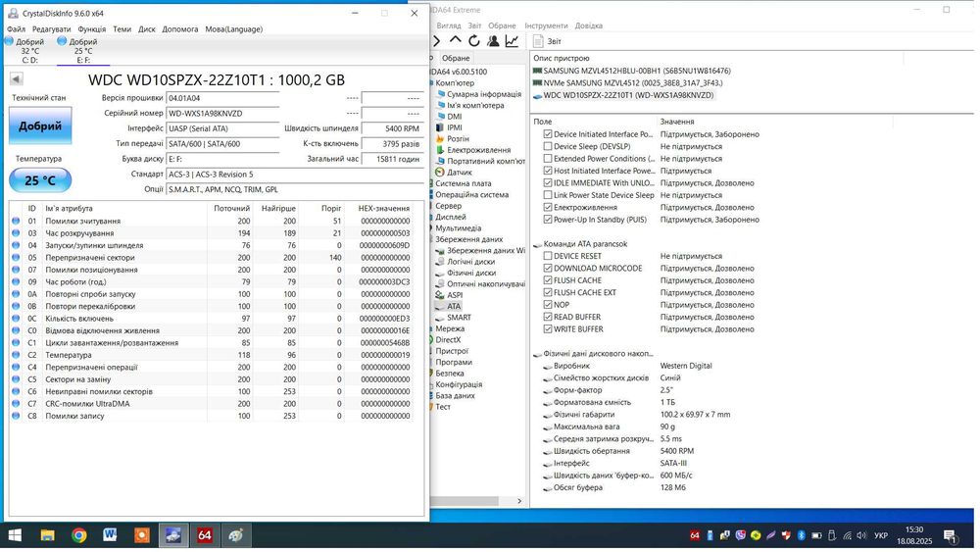The height and width of the screenshot is (552, 980).
Task: Open Google Chrome from the taskbar
Action: 78,535
